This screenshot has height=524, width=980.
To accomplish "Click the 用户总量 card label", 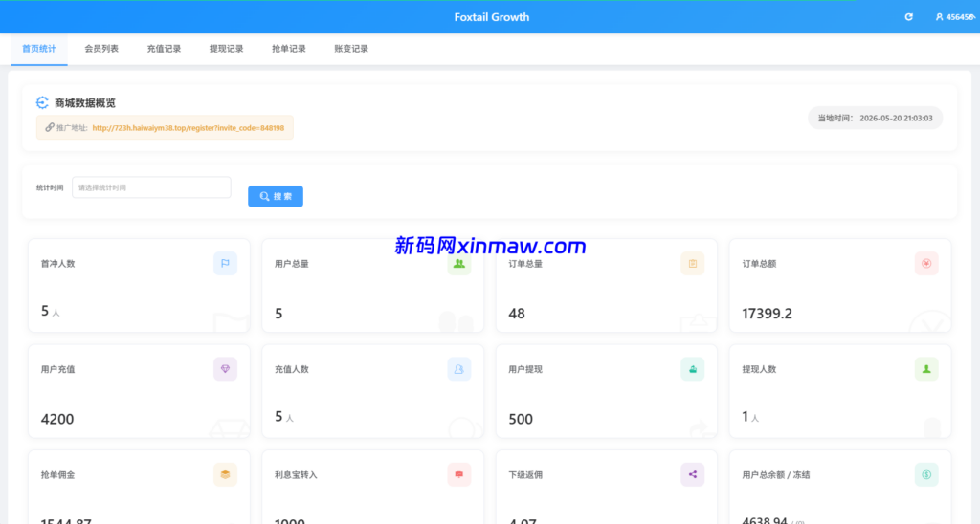I will tap(292, 264).
